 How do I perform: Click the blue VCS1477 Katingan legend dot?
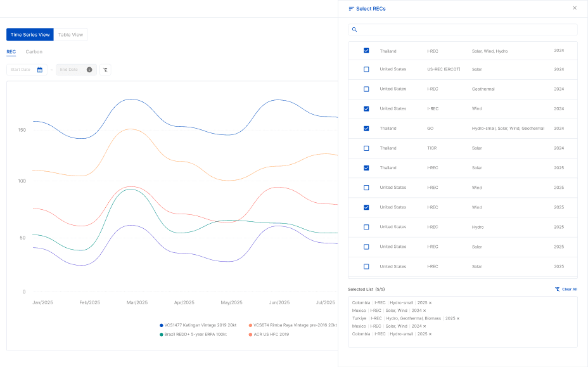[160, 325]
